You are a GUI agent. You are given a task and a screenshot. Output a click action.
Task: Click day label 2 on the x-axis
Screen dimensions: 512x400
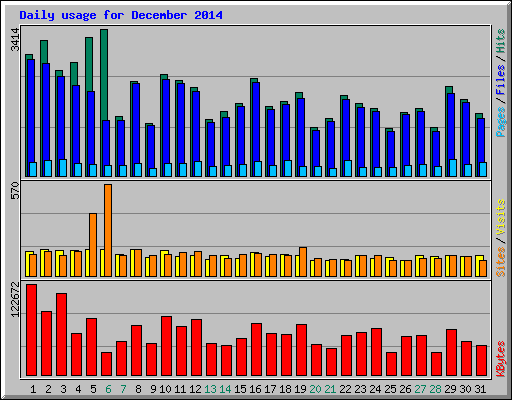coord(48,389)
